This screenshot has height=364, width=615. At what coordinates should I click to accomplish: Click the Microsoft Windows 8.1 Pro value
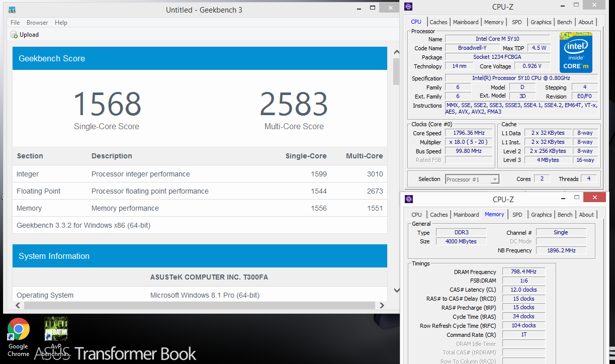tap(205, 295)
